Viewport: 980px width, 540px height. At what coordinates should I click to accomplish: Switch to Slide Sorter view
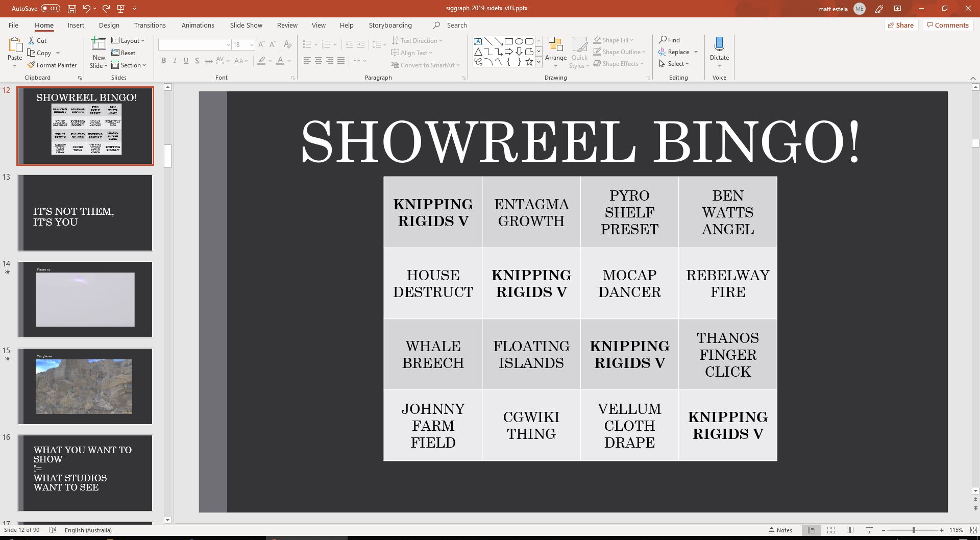click(x=830, y=530)
